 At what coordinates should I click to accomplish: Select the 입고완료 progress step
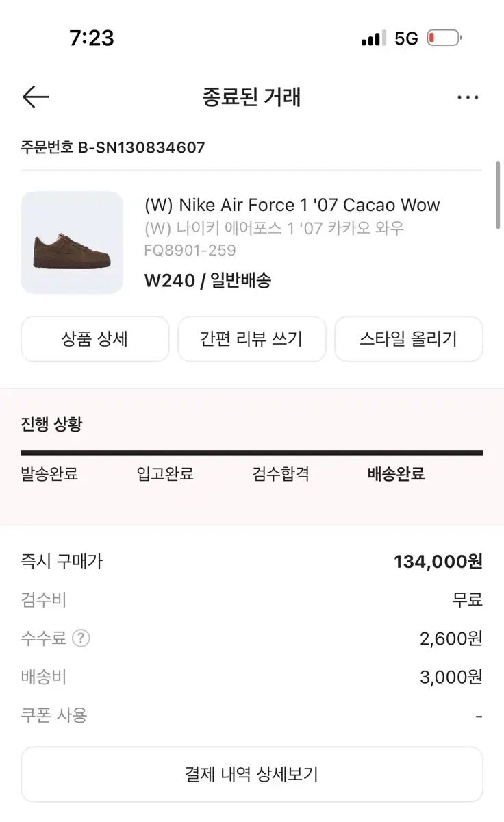point(165,474)
